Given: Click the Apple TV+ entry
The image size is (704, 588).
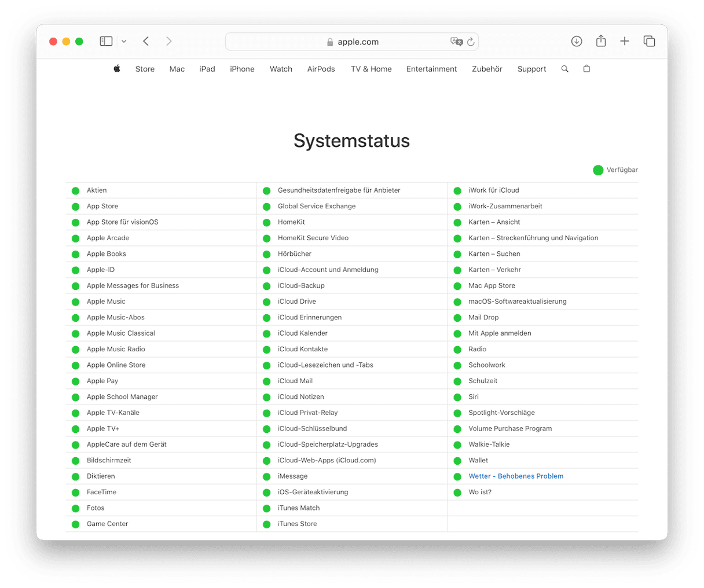Looking at the screenshot, I should 103,429.
